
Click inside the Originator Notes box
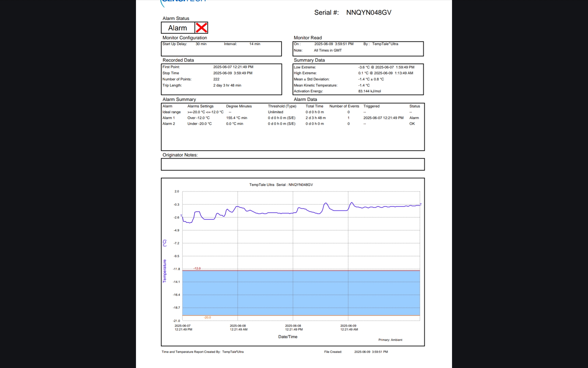(293, 164)
